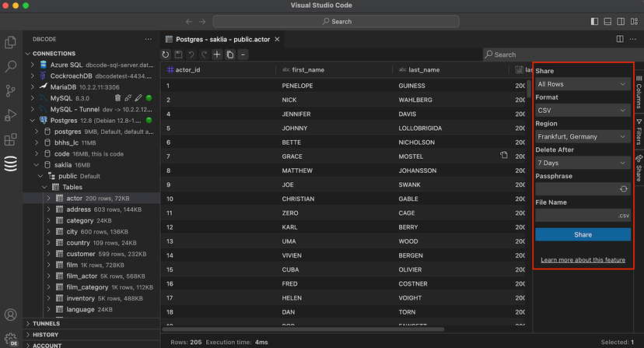Click the redo icon in grid toolbar

[x=204, y=54]
